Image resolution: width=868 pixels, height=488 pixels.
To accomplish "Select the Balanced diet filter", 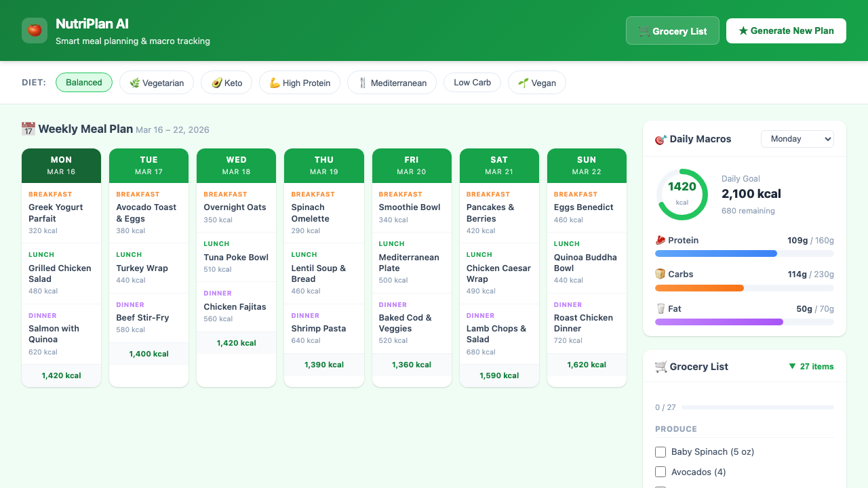I will 84,83.
